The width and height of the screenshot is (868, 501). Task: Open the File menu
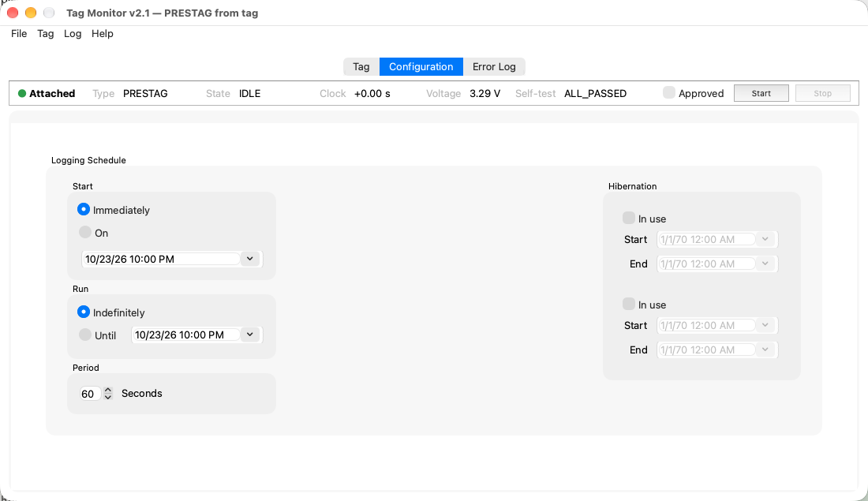[x=19, y=34]
